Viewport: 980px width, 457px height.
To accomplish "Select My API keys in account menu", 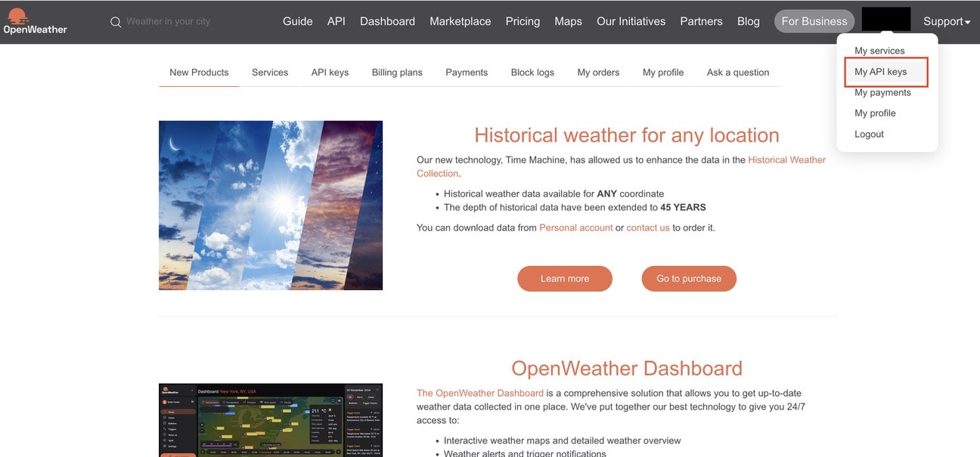I will (x=880, y=72).
